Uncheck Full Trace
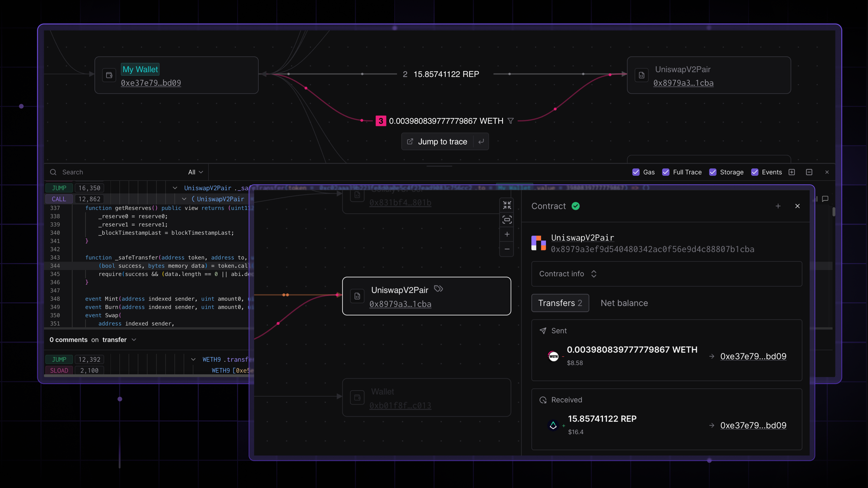This screenshot has width=868, height=488. point(665,172)
